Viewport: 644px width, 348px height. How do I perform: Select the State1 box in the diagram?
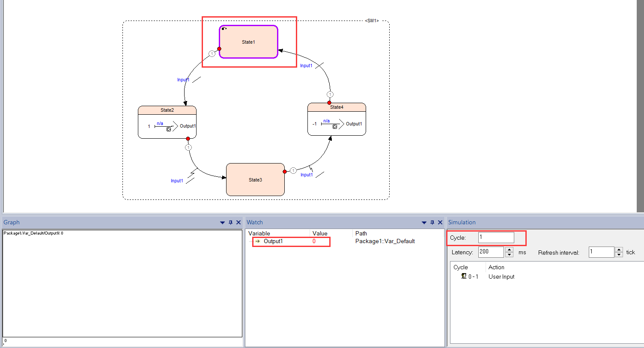point(248,42)
